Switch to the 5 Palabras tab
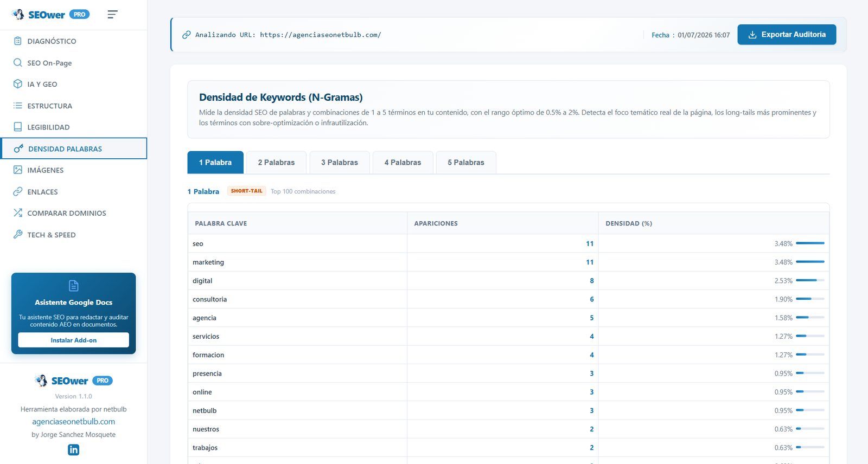This screenshot has height=464, width=868. coord(466,163)
